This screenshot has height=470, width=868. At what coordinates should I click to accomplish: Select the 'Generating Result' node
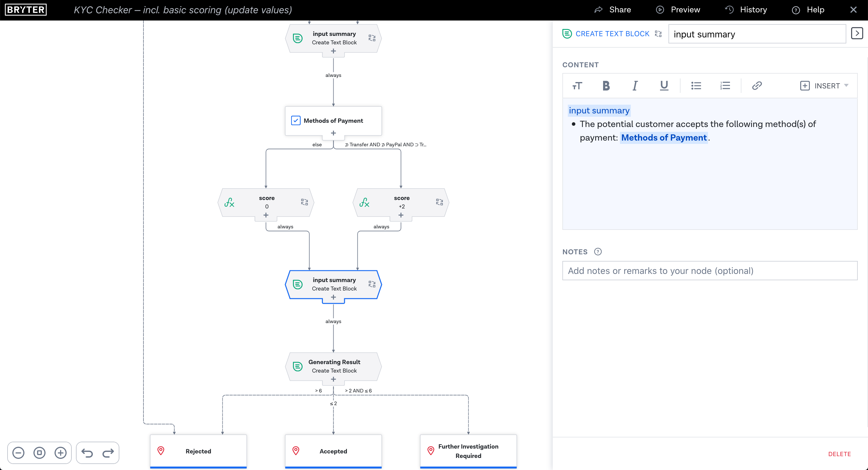333,367
